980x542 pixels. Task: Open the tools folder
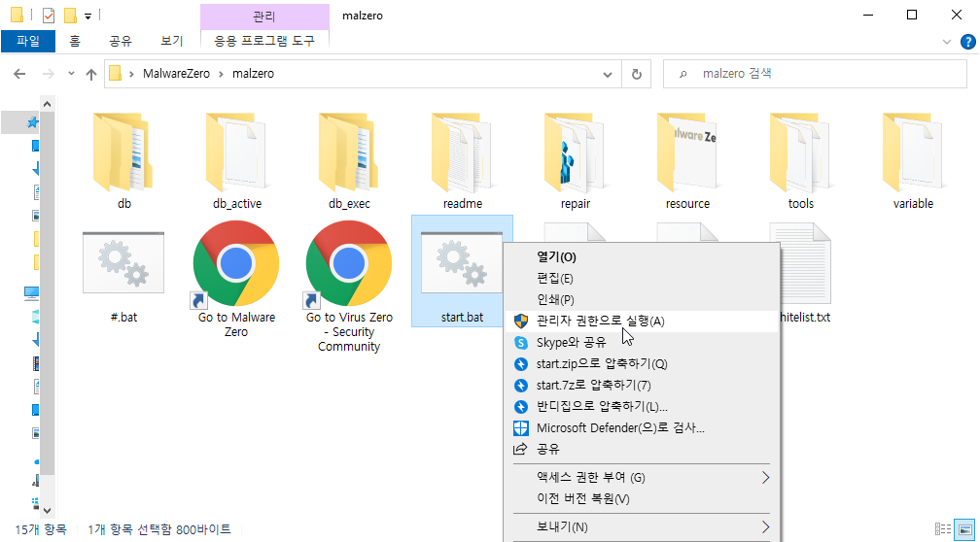(801, 153)
